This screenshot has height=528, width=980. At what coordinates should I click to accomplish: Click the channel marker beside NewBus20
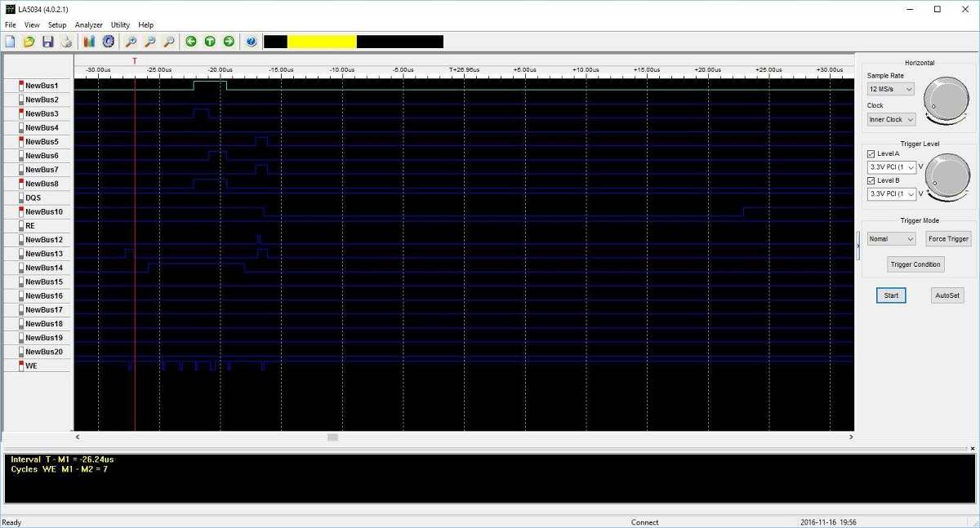21,352
